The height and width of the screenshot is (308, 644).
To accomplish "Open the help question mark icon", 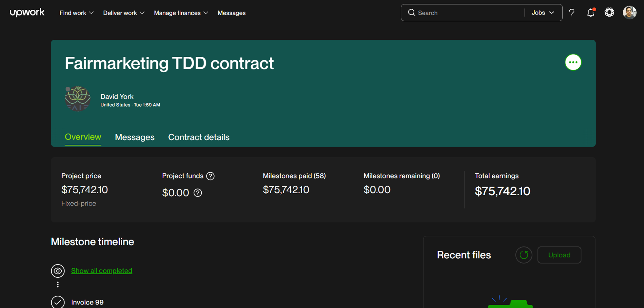I will pos(571,13).
